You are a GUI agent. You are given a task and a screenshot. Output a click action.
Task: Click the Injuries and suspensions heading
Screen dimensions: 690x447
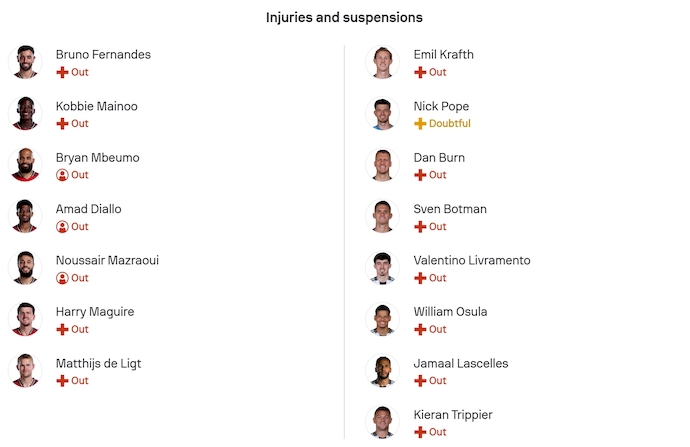pyautogui.click(x=344, y=18)
